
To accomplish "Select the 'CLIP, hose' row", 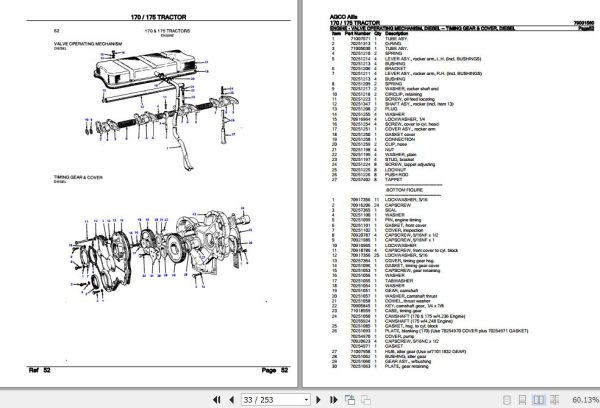I will [369, 144].
